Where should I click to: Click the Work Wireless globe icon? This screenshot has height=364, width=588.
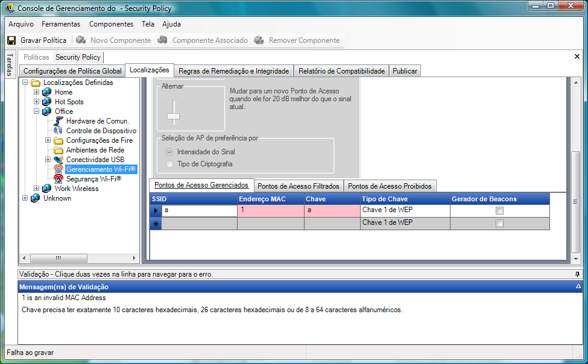coord(47,189)
